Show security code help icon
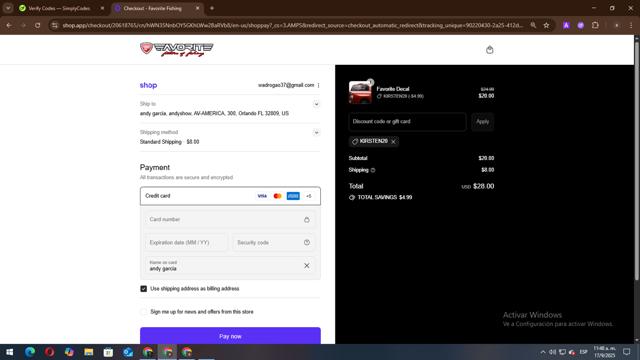The width and height of the screenshot is (640, 360). click(307, 242)
